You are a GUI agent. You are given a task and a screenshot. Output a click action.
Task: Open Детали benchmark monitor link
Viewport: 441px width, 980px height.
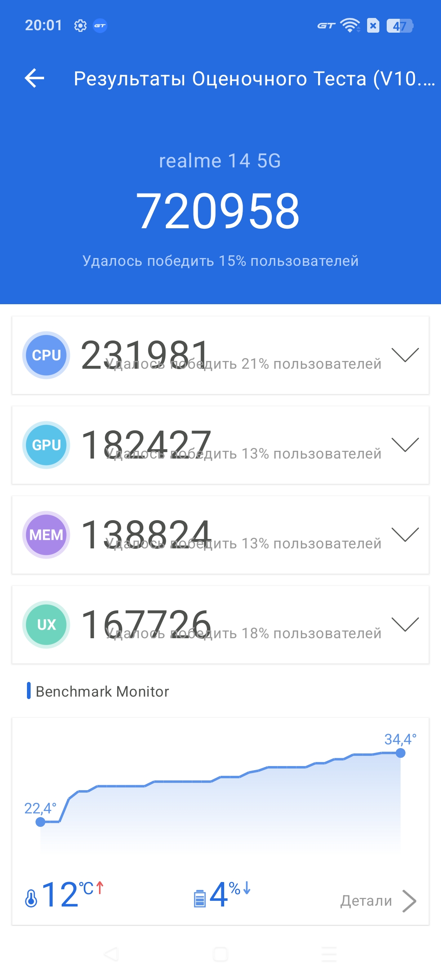(x=366, y=900)
